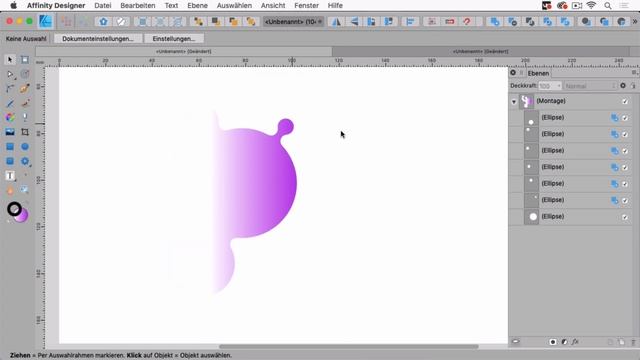The width and height of the screenshot is (640, 360).
Task: Open macOS Spotlight search icon
Action: 608,5
